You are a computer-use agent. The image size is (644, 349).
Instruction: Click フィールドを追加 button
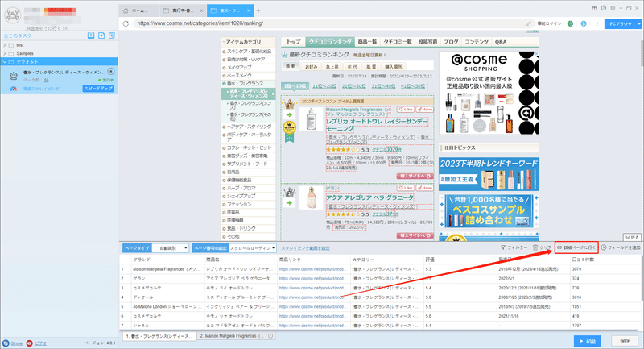coord(621,247)
